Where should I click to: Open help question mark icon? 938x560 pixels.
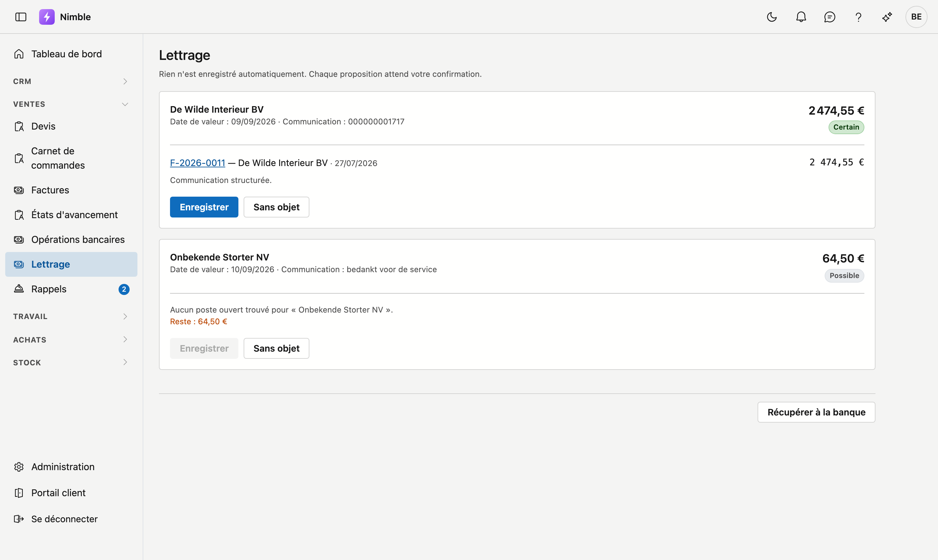click(x=858, y=17)
